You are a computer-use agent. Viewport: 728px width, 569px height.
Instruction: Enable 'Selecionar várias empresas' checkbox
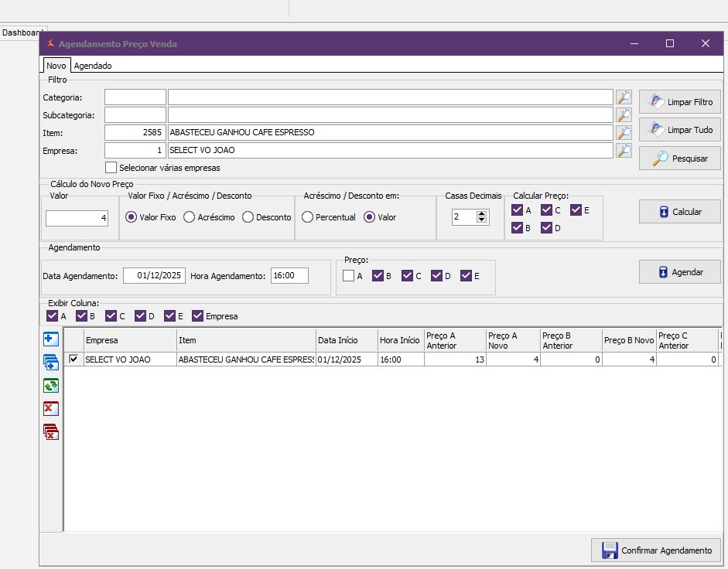coord(111,168)
